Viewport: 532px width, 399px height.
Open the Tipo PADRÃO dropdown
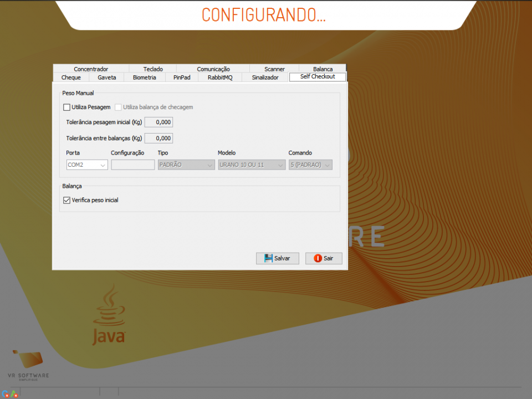tap(186, 165)
